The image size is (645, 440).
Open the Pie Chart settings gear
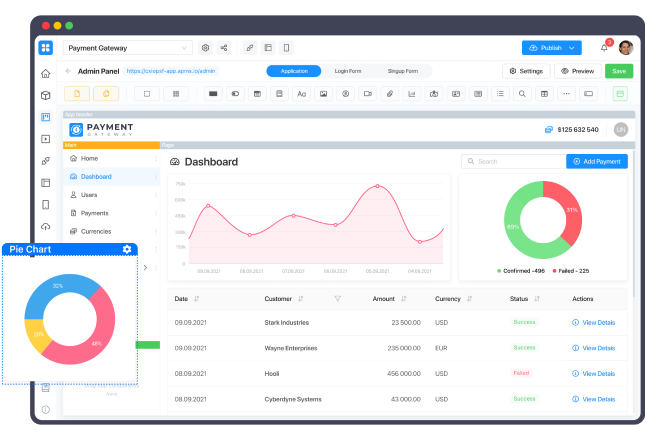point(127,249)
